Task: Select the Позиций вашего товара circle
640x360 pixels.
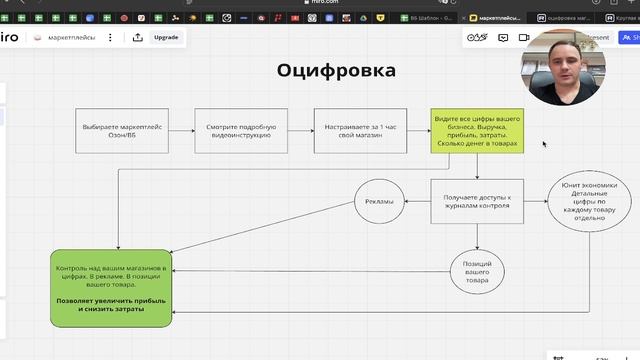Action: click(477, 272)
